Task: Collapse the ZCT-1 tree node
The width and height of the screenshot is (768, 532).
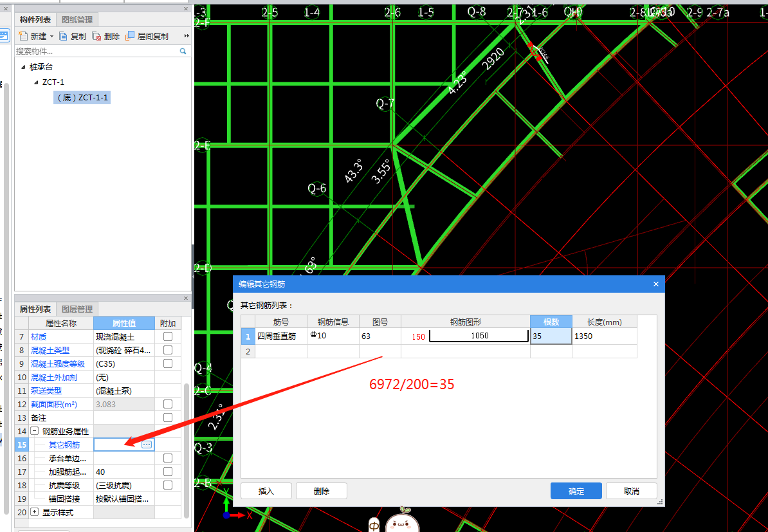Action: (x=36, y=82)
